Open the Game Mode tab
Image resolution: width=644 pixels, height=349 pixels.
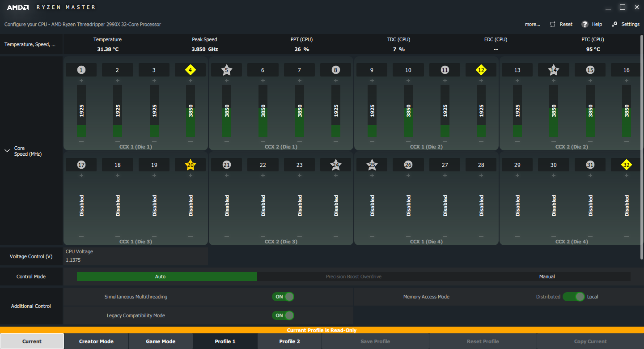point(161,341)
